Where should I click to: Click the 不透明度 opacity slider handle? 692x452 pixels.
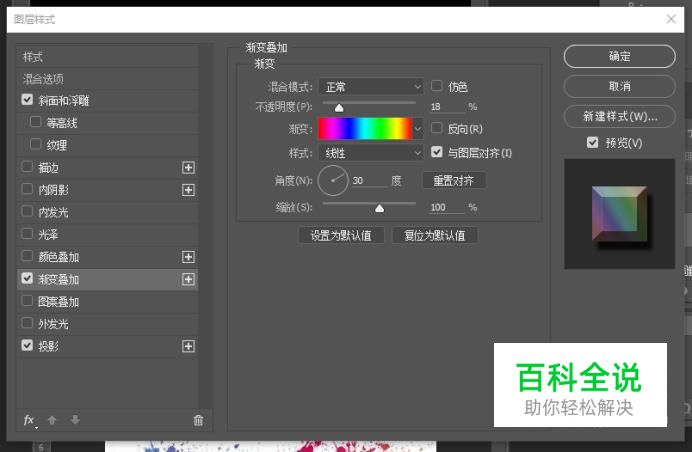(339, 108)
